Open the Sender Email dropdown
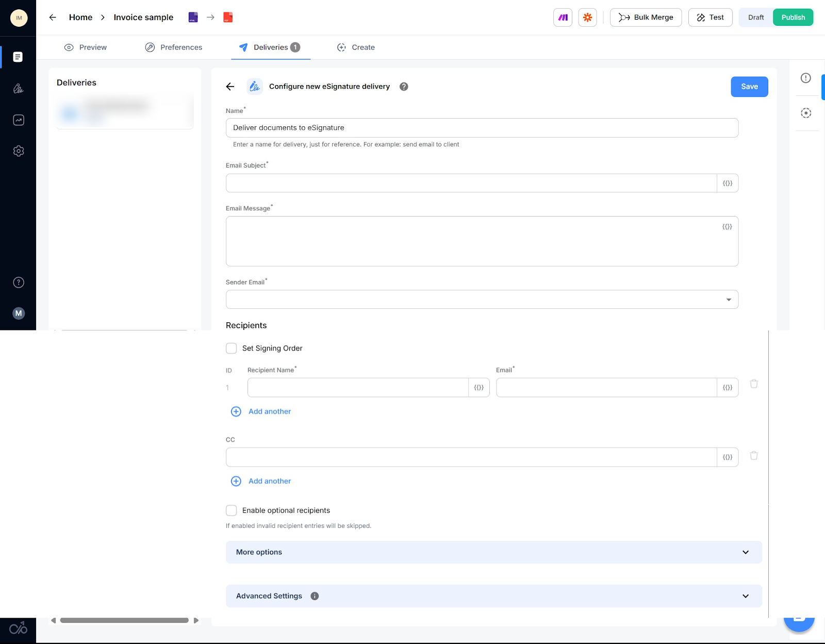 pyautogui.click(x=728, y=299)
